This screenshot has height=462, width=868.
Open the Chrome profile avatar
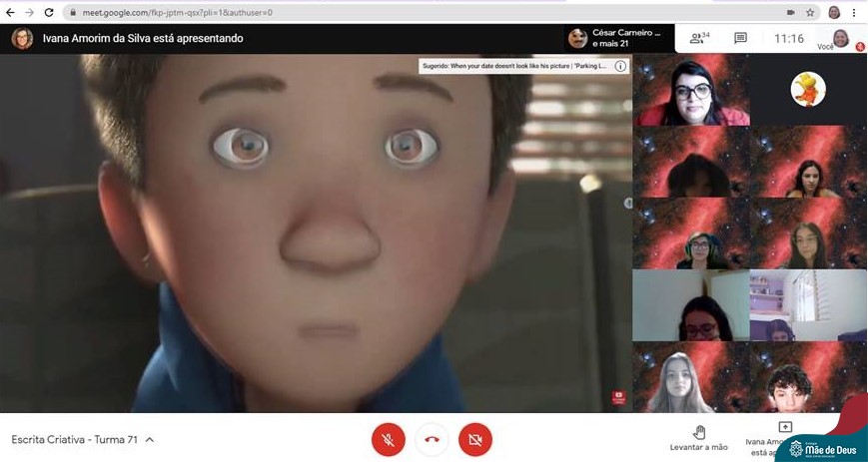pos(834,12)
